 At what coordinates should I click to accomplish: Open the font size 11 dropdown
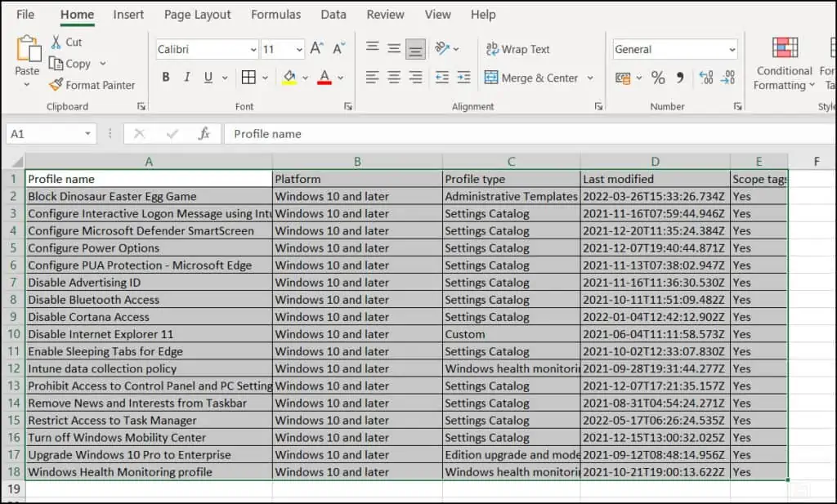(299, 50)
